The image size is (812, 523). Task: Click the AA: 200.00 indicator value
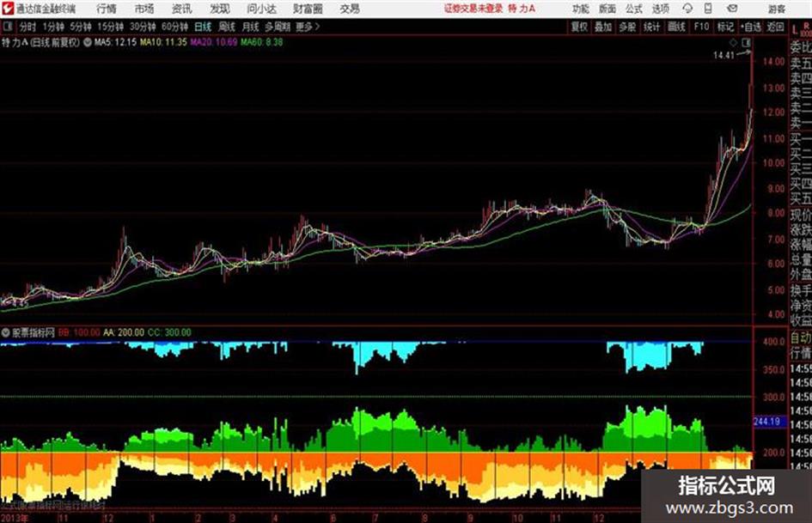[124, 332]
